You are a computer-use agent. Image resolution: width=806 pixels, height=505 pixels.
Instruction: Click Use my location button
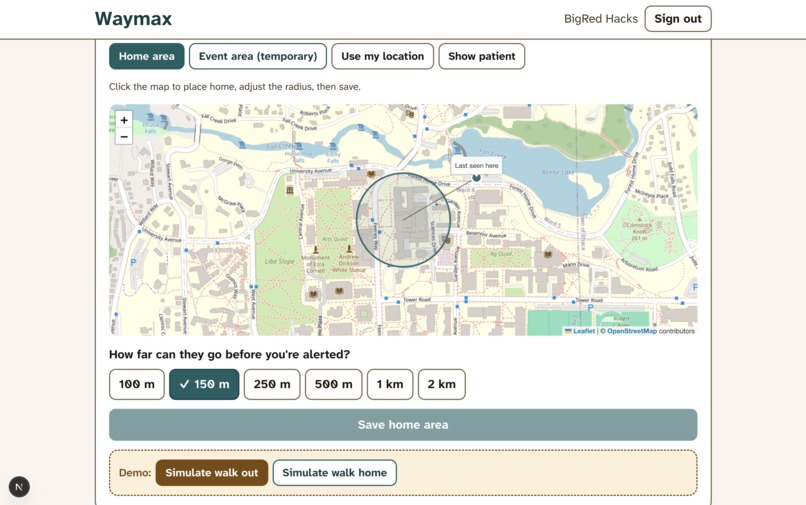click(382, 56)
